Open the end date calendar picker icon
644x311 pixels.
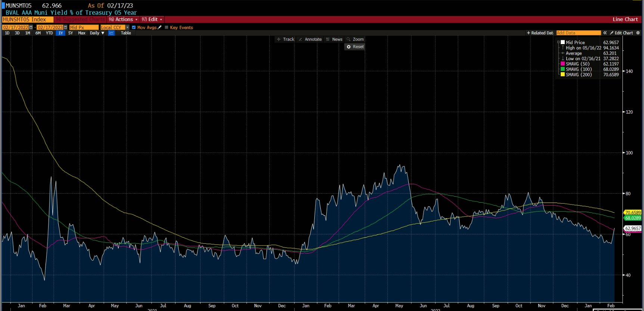pyautogui.click(x=66, y=27)
